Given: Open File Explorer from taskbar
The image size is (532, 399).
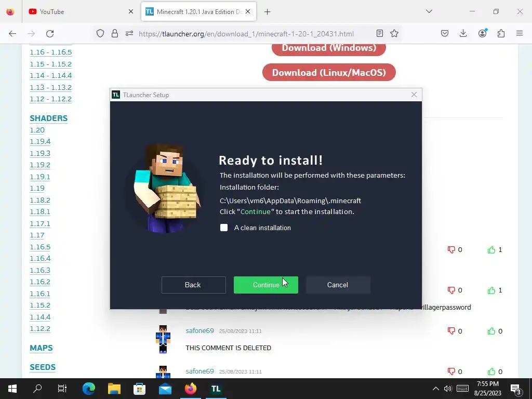Looking at the screenshot, I should pyautogui.click(x=114, y=389).
